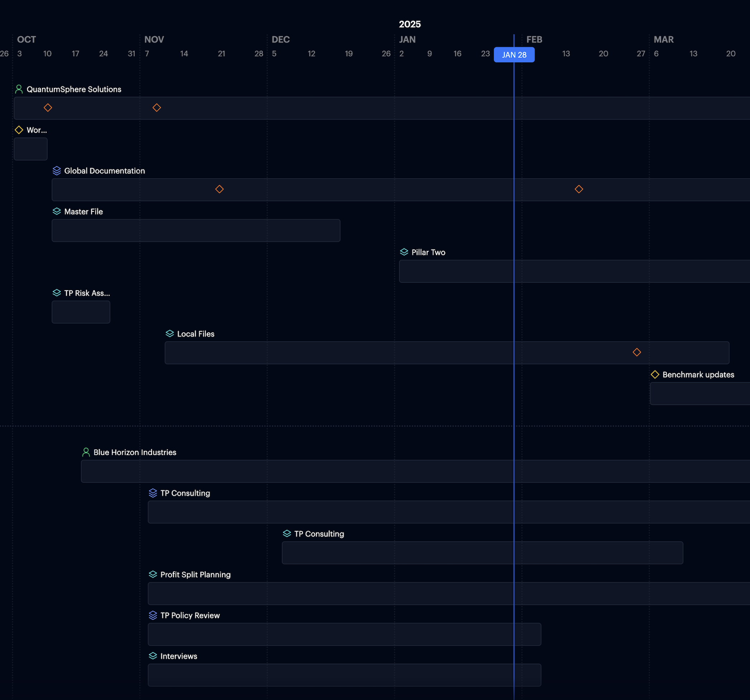Select the November milestone in QuantumSphere bar
The height and width of the screenshot is (700, 750).
coord(157,108)
